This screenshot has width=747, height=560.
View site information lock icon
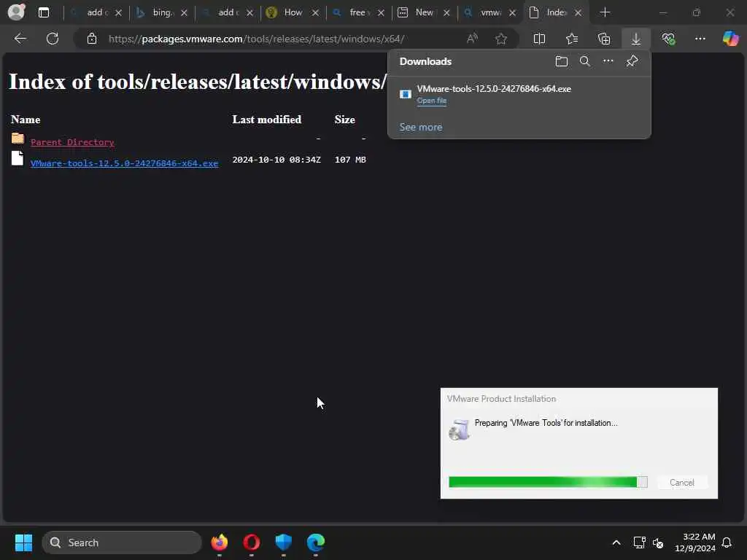click(x=92, y=39)
